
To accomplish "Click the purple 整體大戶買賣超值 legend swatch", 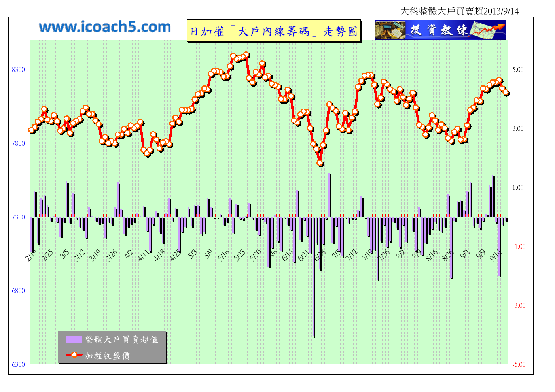I will (74, 339).
